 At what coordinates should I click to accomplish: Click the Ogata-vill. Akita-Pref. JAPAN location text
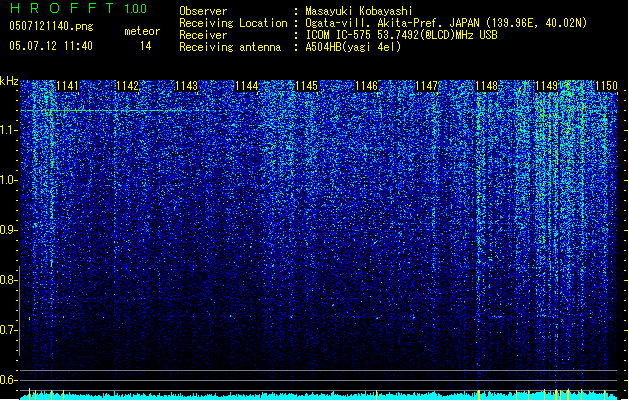pyautogui.click(x=446, y=23)
